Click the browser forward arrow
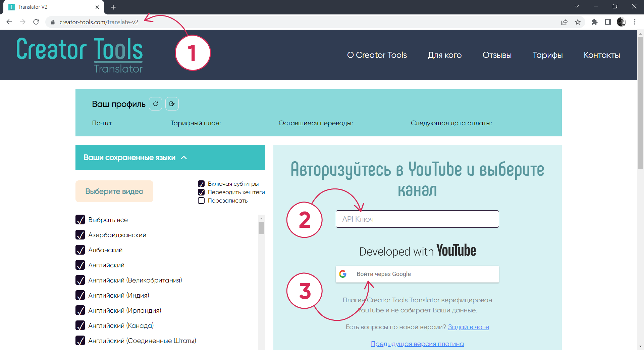 pos(22,22)
